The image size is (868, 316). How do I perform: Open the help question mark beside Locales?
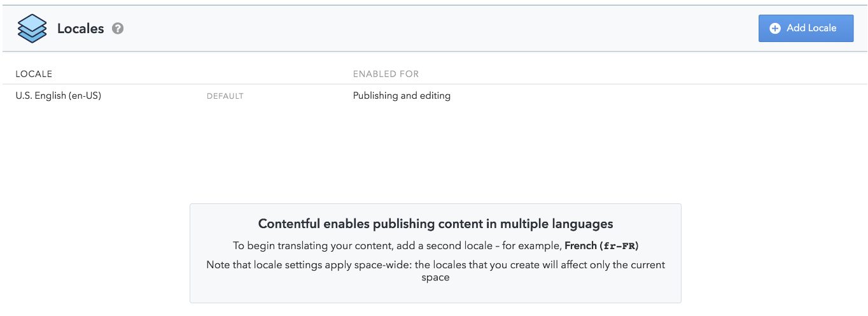tap(118, 29)
